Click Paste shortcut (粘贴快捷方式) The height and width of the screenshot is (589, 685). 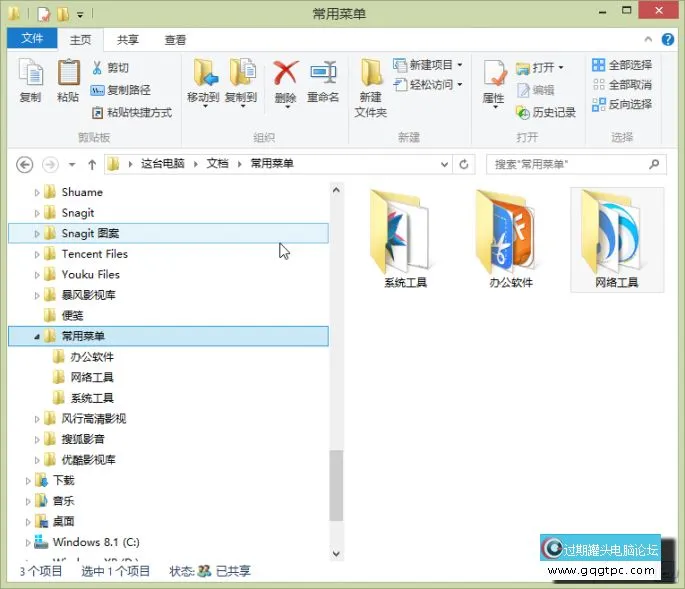[131, 113]
